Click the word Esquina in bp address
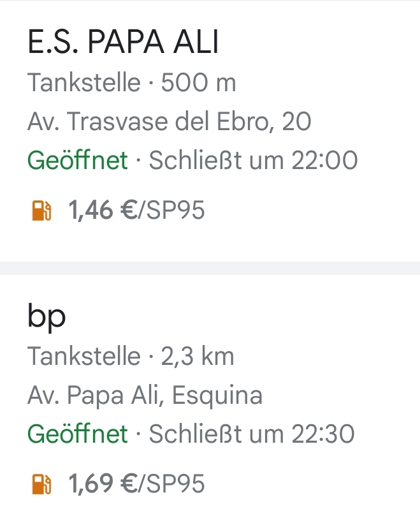This screenshot has width=420, height=525. click(x=217, y=396)
